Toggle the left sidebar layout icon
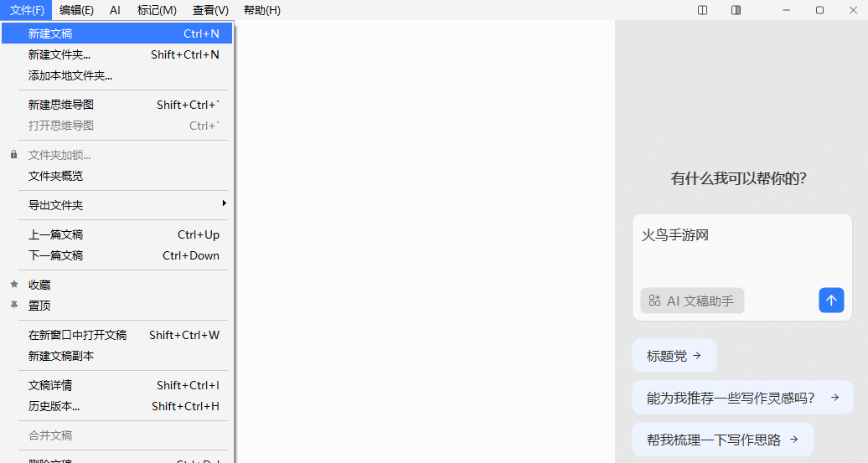 [702, 10]
